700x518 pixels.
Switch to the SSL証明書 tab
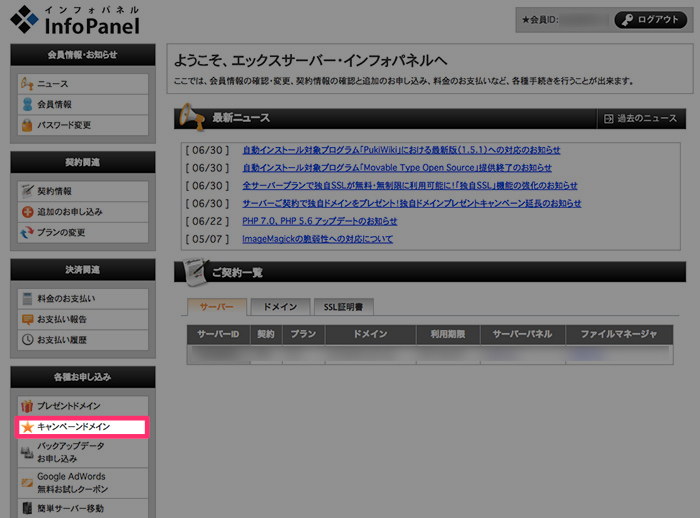tap(343, 307)
